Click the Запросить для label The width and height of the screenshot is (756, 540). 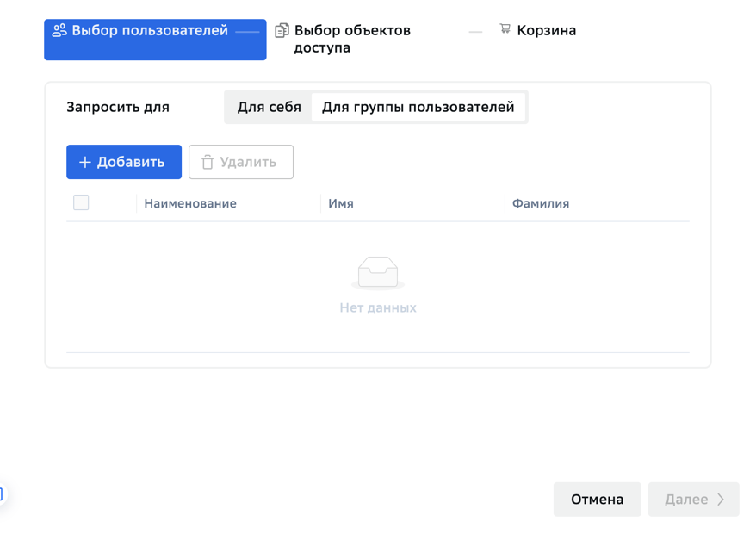[118, 107]
